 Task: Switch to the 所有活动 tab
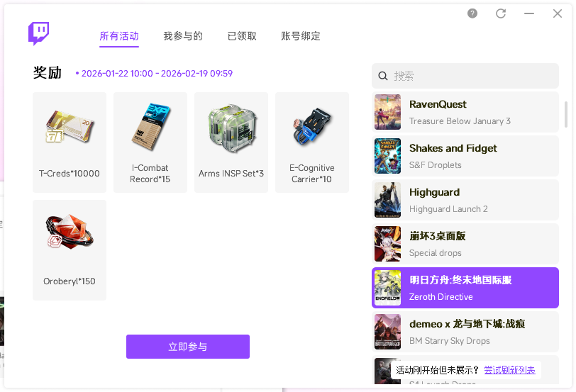pos(119,36)
